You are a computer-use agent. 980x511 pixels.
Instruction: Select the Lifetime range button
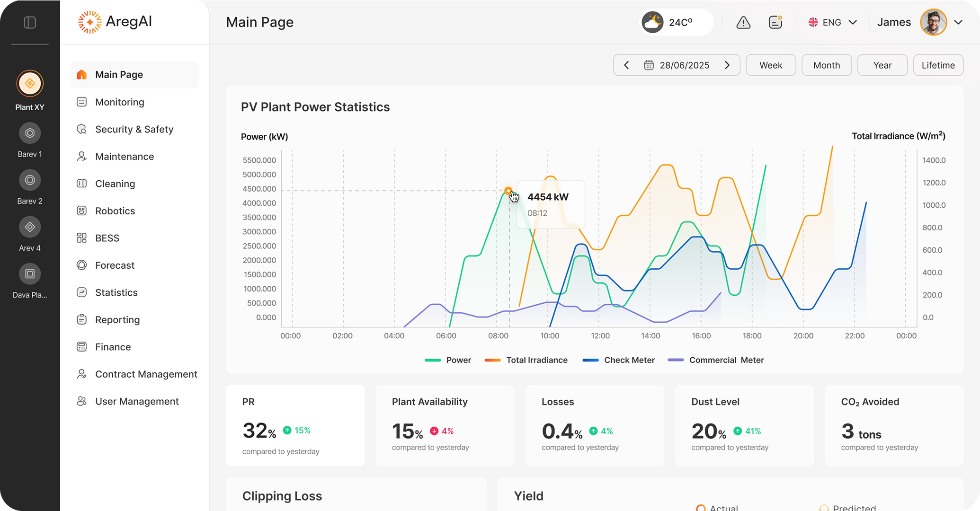938,65
